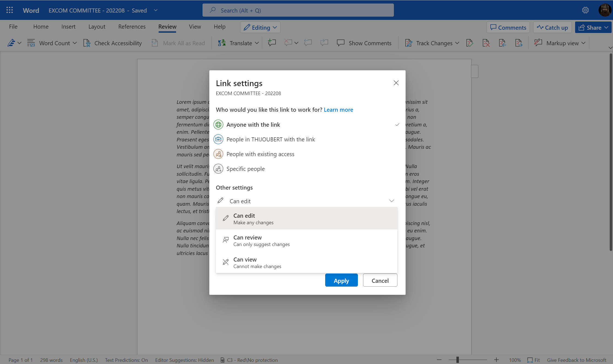Click the Translate tool icon

(222, 43)
